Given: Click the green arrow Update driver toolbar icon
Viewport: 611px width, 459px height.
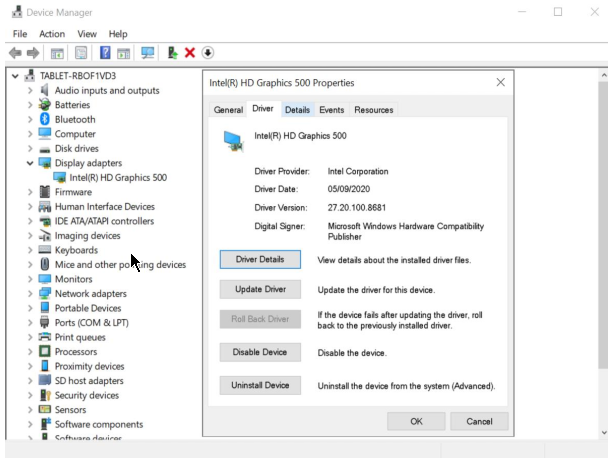Looking at the screenshot, I should tap(172, 53).
